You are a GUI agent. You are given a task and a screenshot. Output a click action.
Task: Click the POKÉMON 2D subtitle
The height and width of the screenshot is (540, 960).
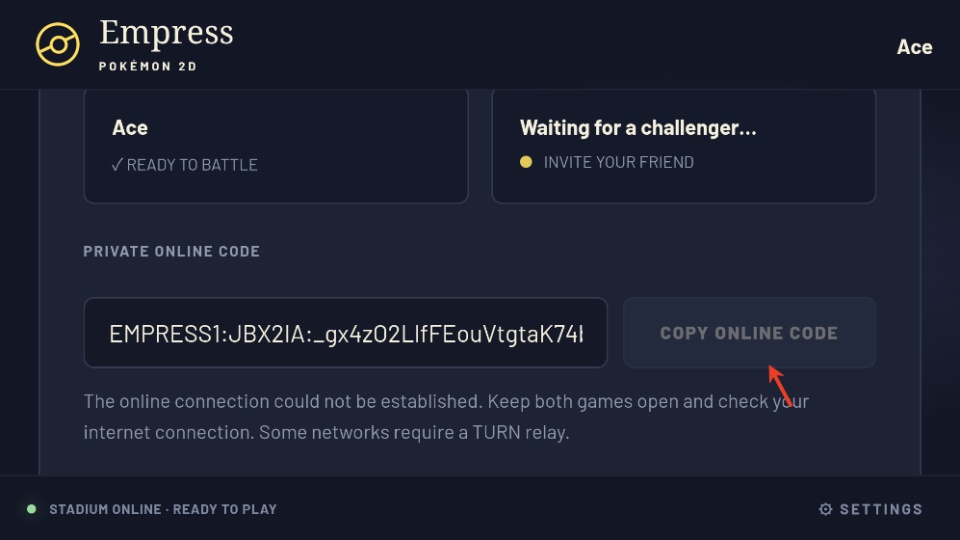pyautogui.click(x=148, y=66)
